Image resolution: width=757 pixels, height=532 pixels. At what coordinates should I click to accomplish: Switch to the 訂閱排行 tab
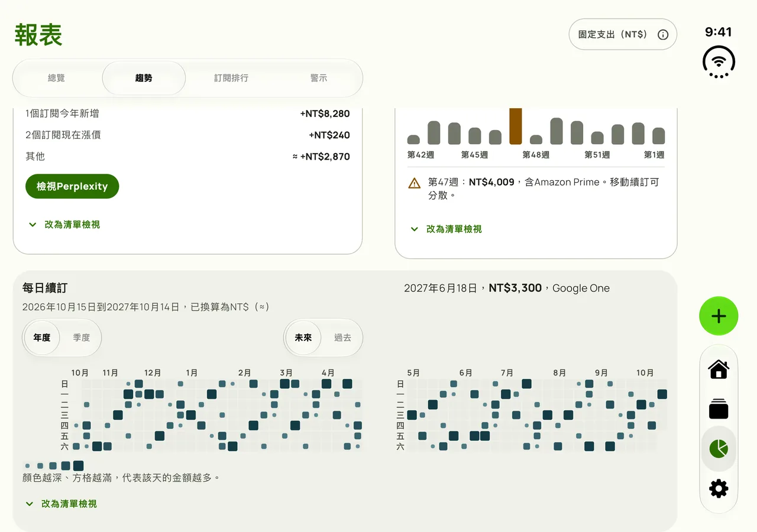[x=231, y=78]
